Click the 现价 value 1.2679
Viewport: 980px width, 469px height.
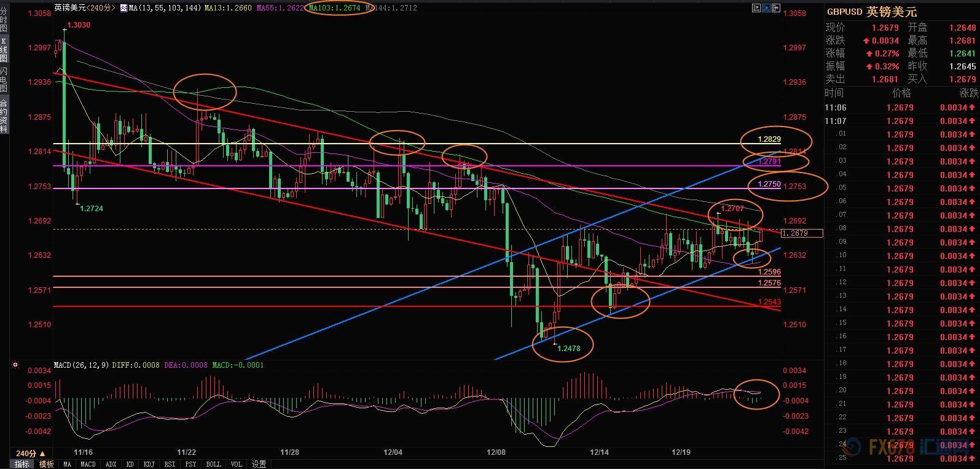pyautogui.click(x=886, y=28)
